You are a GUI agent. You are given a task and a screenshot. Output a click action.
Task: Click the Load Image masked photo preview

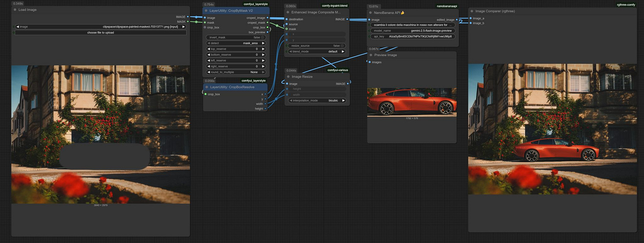[100, 134]
